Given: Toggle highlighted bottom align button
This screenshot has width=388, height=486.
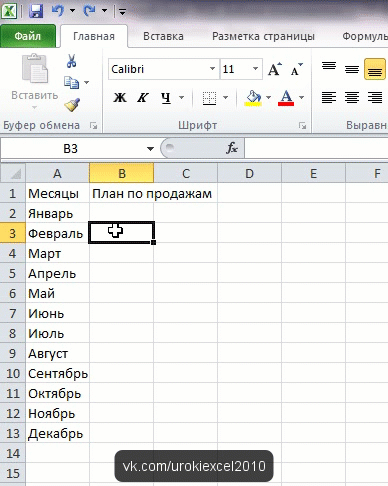Looking at the screenshot, I should (x=375, y=69).
